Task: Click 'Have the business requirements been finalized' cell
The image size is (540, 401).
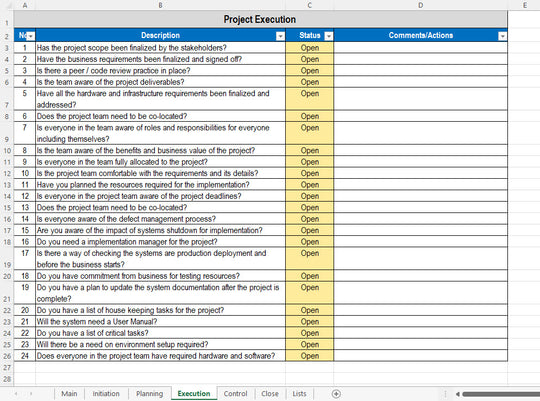Action: pos(160,59)
